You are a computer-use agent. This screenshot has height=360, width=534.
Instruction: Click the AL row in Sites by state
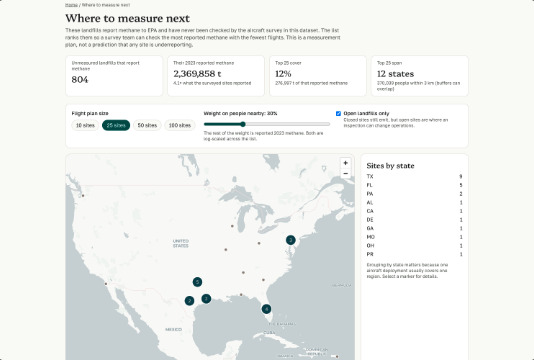tap(414, 203)
